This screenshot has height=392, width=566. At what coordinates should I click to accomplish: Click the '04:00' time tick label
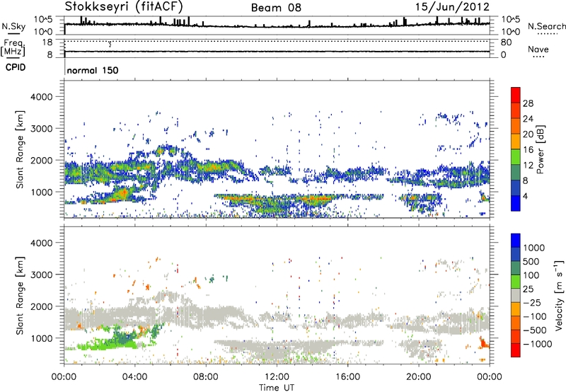pyautogui.click(x=134, y=377)
